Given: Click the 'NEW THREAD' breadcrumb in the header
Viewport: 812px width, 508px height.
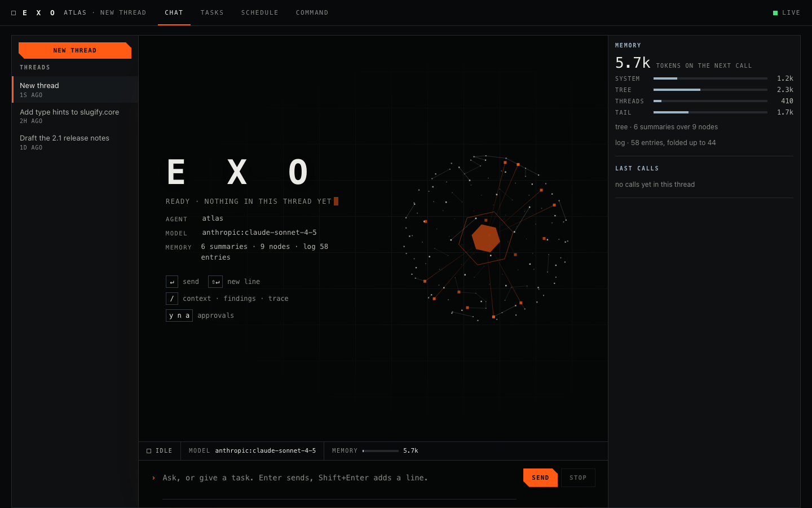Looking at the screenshot, I should tap(123, 12).
